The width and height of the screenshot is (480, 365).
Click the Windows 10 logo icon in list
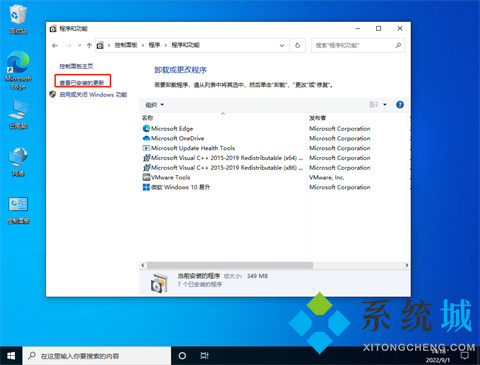tap(146, 187)
